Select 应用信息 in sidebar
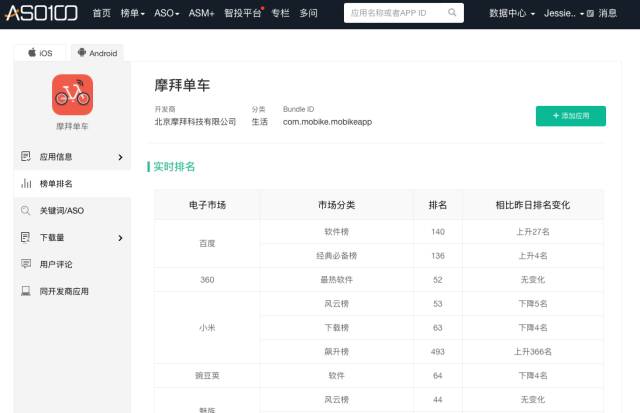Image resolution: width=640 pixels, height=413 pixels. pyautogui.click(x=72, y=157)
